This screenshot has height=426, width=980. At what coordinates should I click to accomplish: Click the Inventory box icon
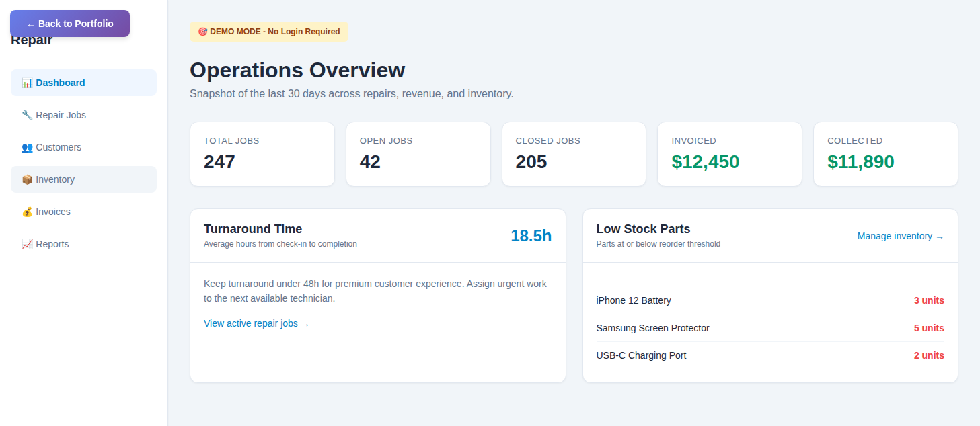pos(27,180)
